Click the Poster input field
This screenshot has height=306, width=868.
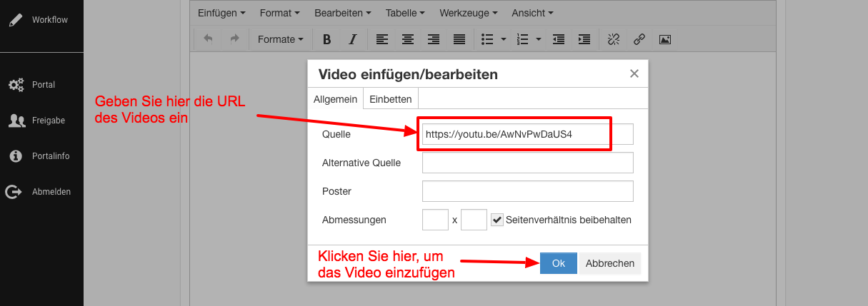527,191
